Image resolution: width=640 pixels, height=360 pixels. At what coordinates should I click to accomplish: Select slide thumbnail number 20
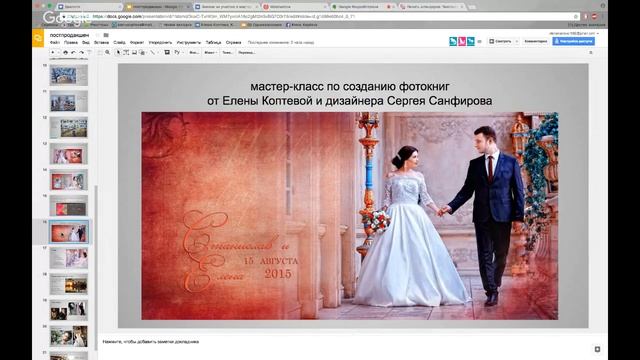click(69, 336)
